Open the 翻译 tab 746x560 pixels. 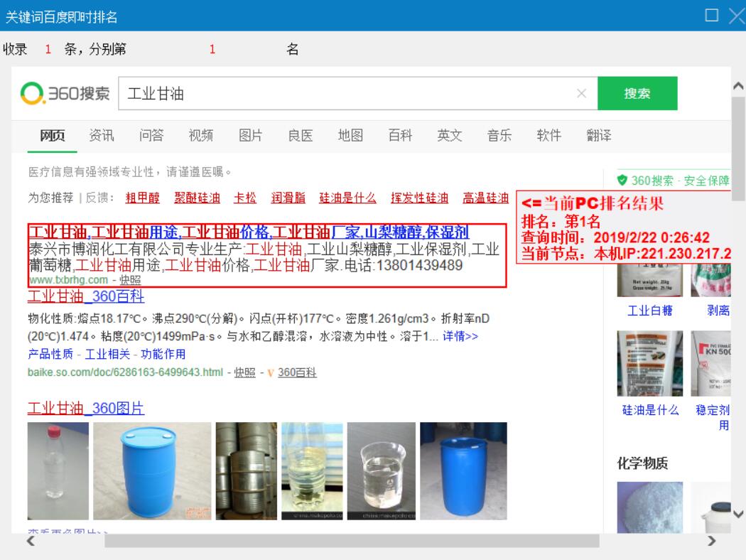point(599,136)
